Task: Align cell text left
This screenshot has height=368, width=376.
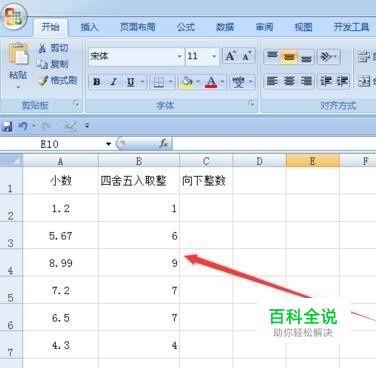Action: (x=272, y=81)
